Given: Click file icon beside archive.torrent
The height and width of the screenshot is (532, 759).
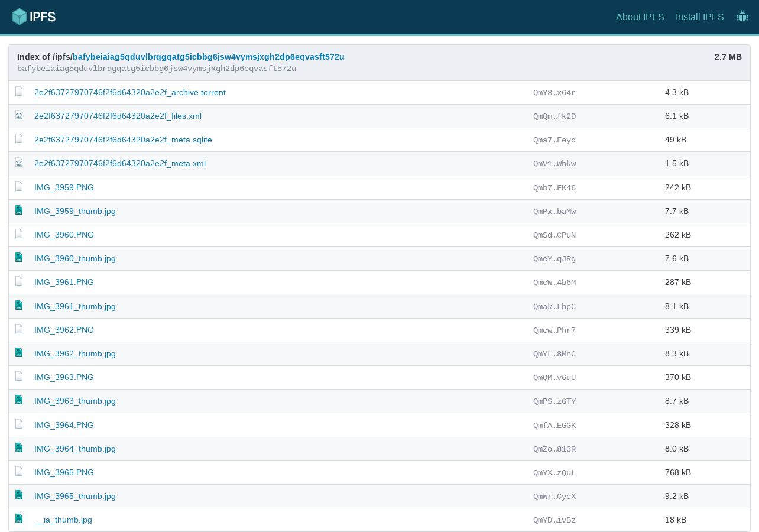Looking at the screenshot, I should (19, 92).
